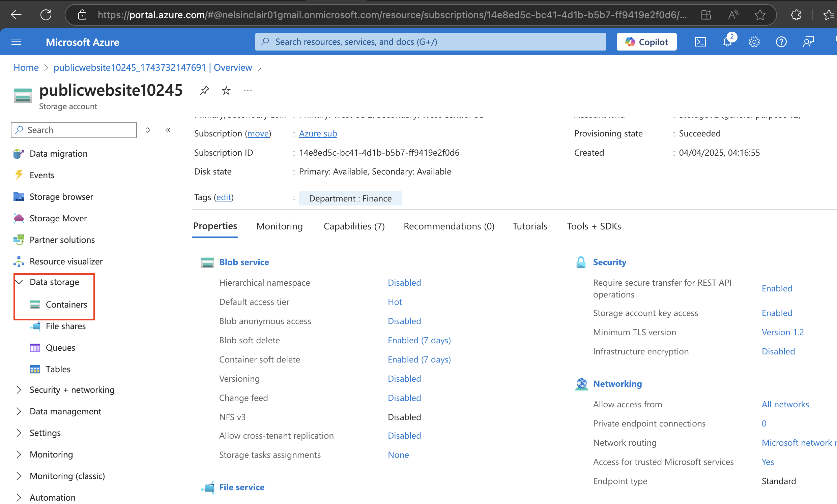Follow the Home breadcrumb link
Image resolution: width=837 pixels, height=504 pixels.
(26, 67)
